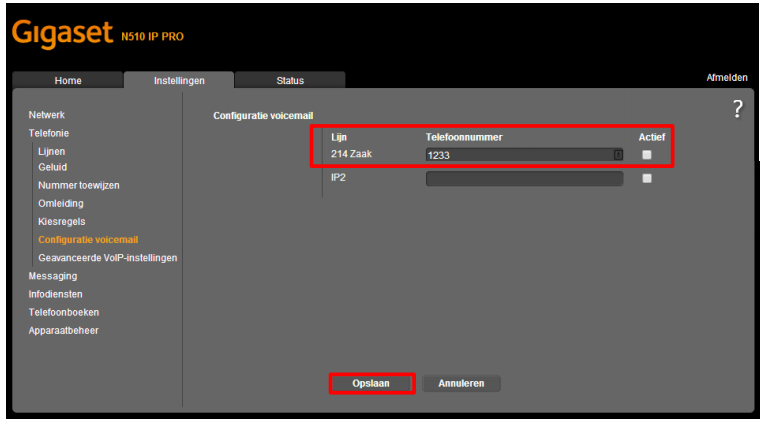Screen dimensions: 765x425
Task: Click the small icon inside the 1233 field
Action: [x=618, y=155]
